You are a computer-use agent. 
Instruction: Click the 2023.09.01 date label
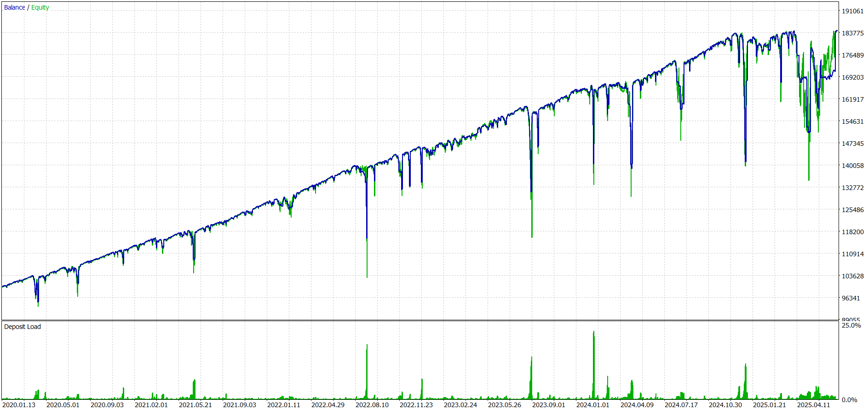coord(549,405)
